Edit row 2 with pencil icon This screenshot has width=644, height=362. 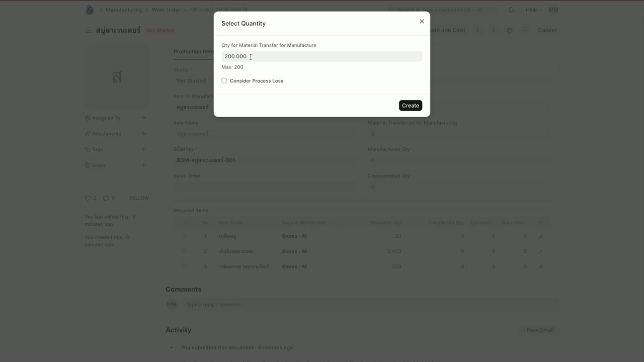coord(540,251)
